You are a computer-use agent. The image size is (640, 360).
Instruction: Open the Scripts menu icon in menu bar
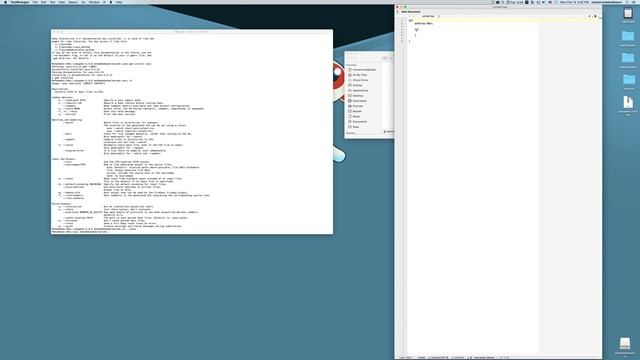pos(111,2)
